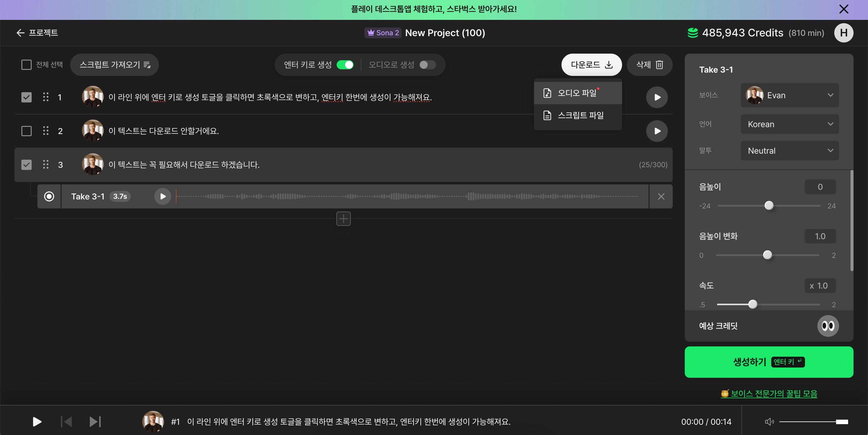Click the drag handle on line 2
The height and width of the screenshot is (435, 868).
click(x=46, y=131)
